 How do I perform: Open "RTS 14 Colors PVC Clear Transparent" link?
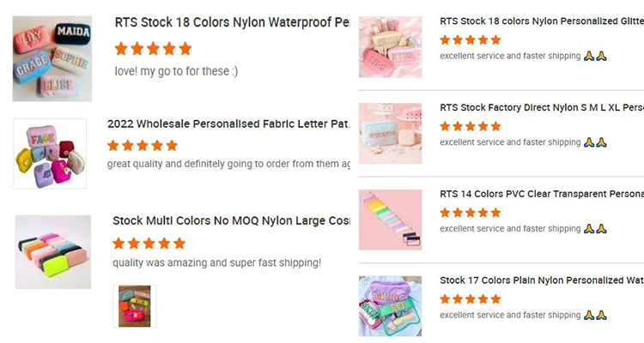tap(541, 195)
